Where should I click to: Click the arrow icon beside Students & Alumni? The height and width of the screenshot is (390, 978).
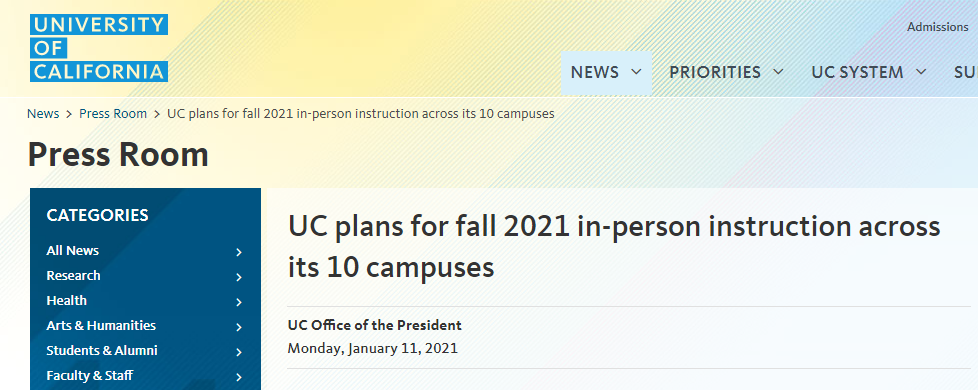(239, 352)
